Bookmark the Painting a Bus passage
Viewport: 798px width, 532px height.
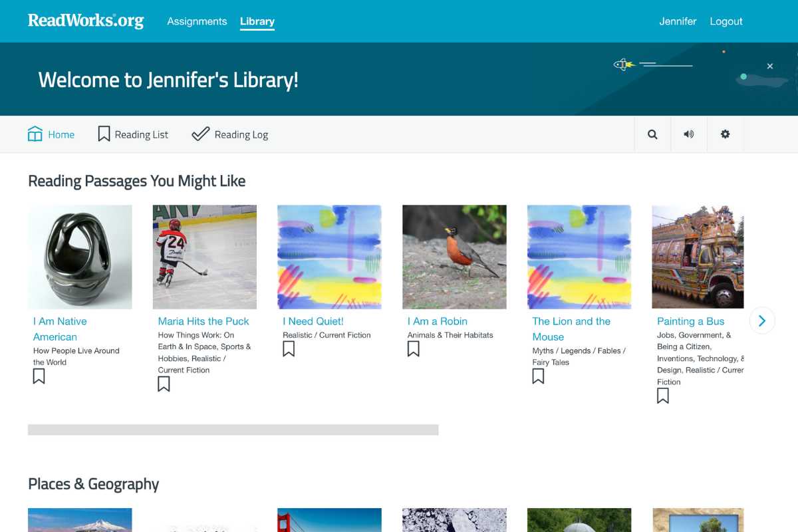pyautogui.click(x=663, y=396)
